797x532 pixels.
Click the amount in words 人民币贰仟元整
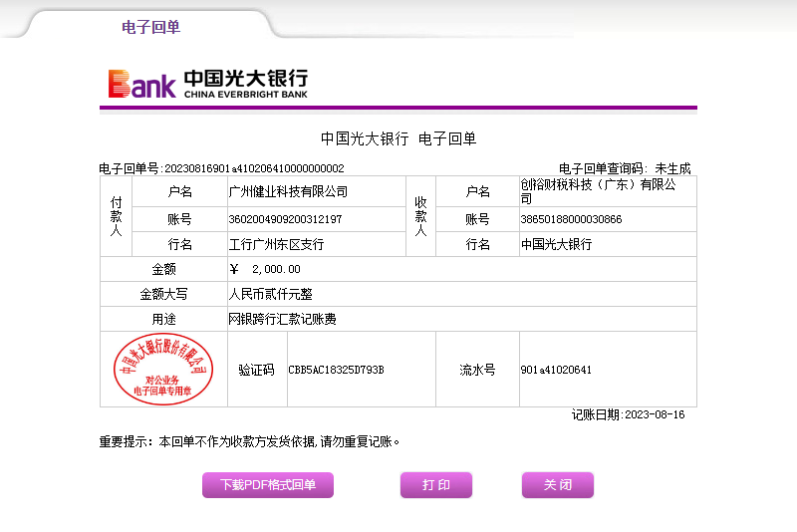[x=270, y=294]
